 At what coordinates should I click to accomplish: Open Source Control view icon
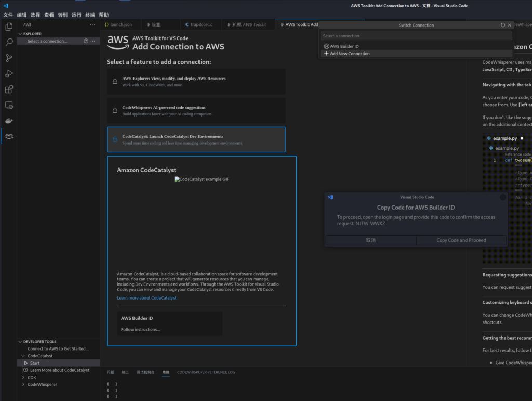[x=9, y=58]
